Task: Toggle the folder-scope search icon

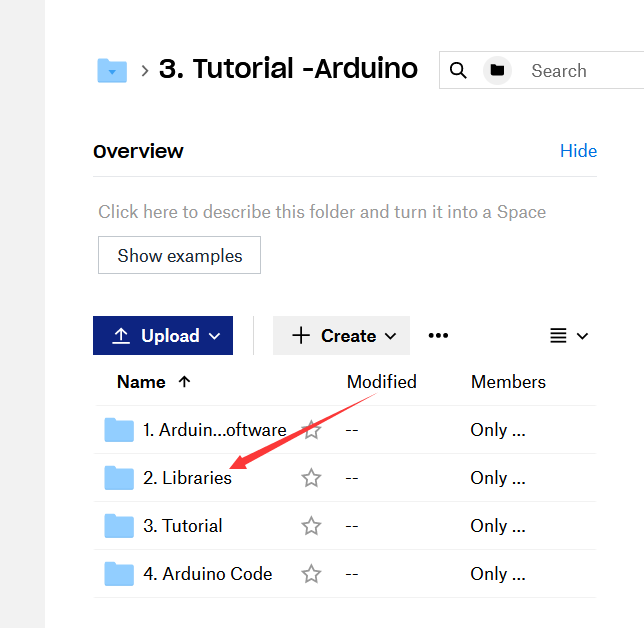Action: click(497, 70)
